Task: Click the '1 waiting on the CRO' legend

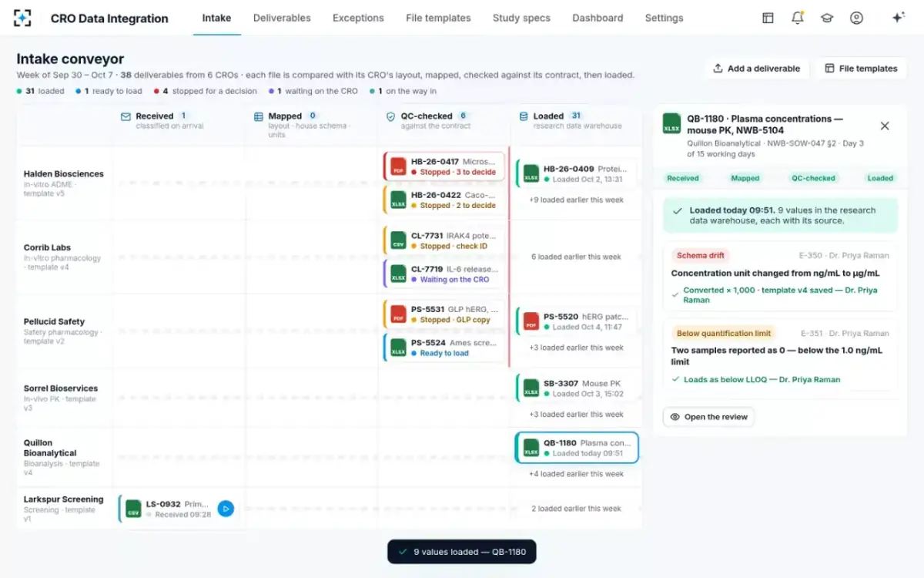Action: click(x=313, y=91)
